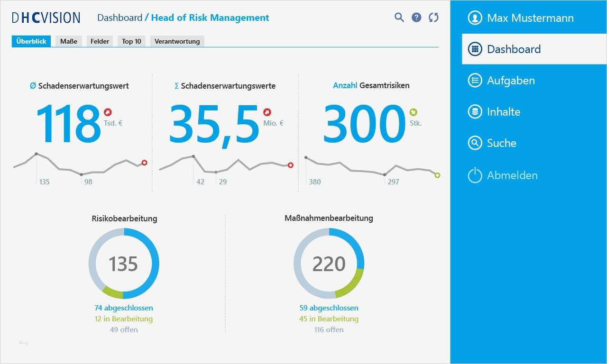Click the DHC VISION logo
The image size is (607, 364).
point(46,18)
